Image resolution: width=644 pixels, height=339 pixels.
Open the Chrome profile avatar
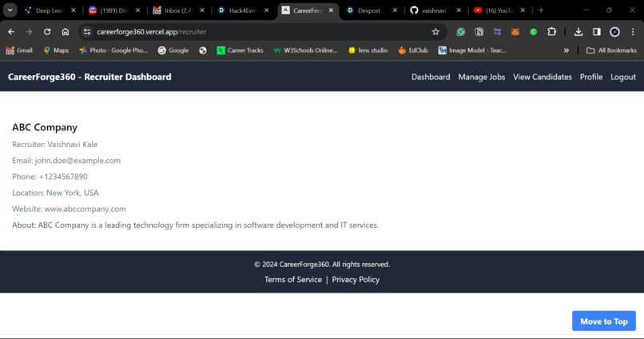pyautogui.click(x=614, y=32)
